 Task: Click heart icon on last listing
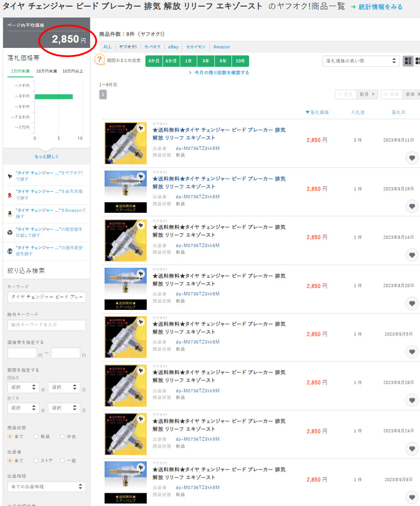412,497
